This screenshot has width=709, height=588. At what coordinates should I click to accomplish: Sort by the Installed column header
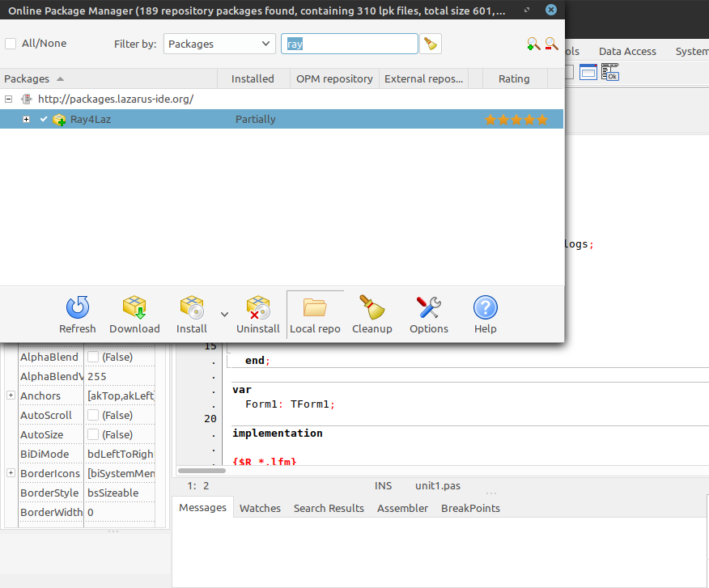pyautogui.click(x=253, y=78)
